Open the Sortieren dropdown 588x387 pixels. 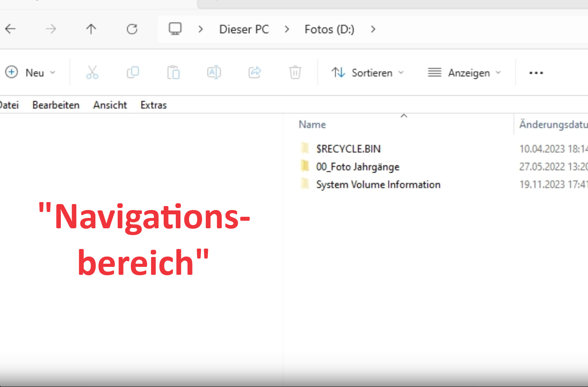368,73
